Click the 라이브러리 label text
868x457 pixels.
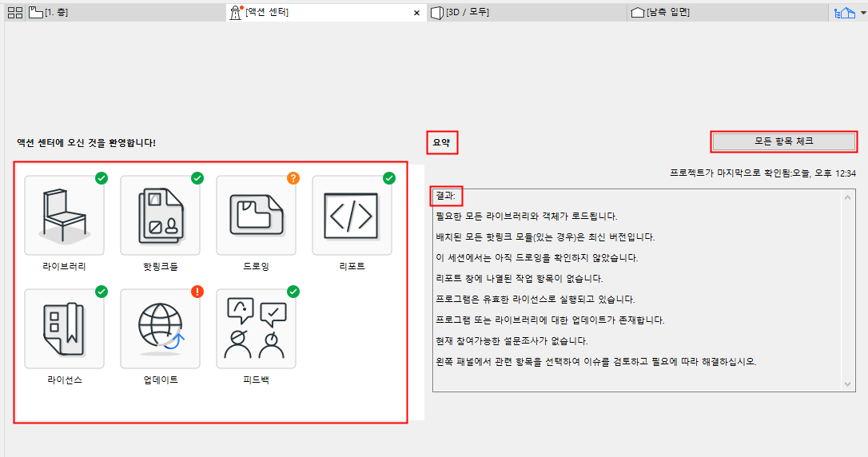64,267
